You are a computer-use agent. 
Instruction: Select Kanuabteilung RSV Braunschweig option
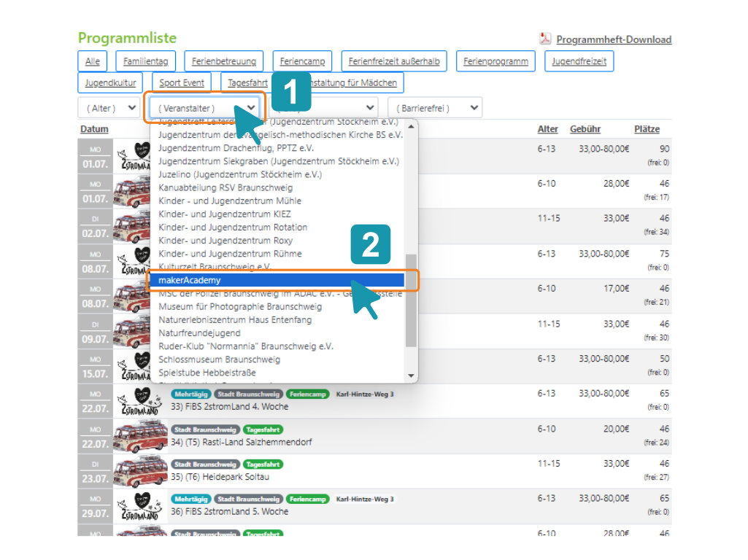[x=225, y=188]
